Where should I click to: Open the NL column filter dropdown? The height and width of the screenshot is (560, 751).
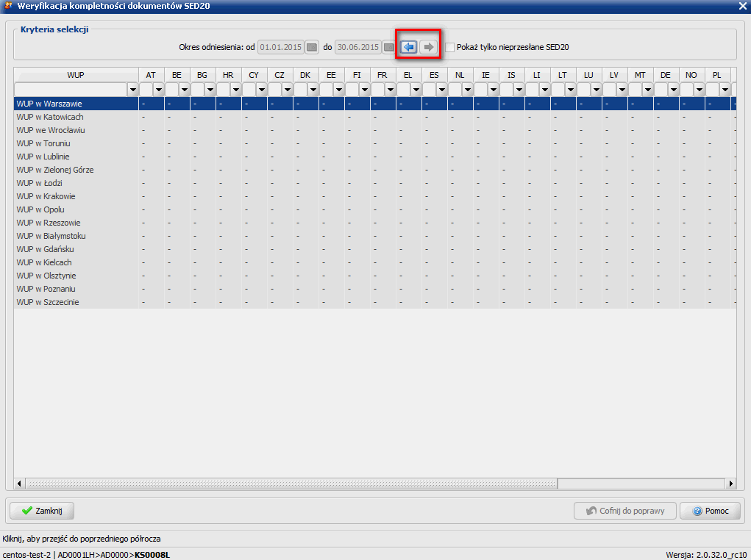(x=468, y=90)
